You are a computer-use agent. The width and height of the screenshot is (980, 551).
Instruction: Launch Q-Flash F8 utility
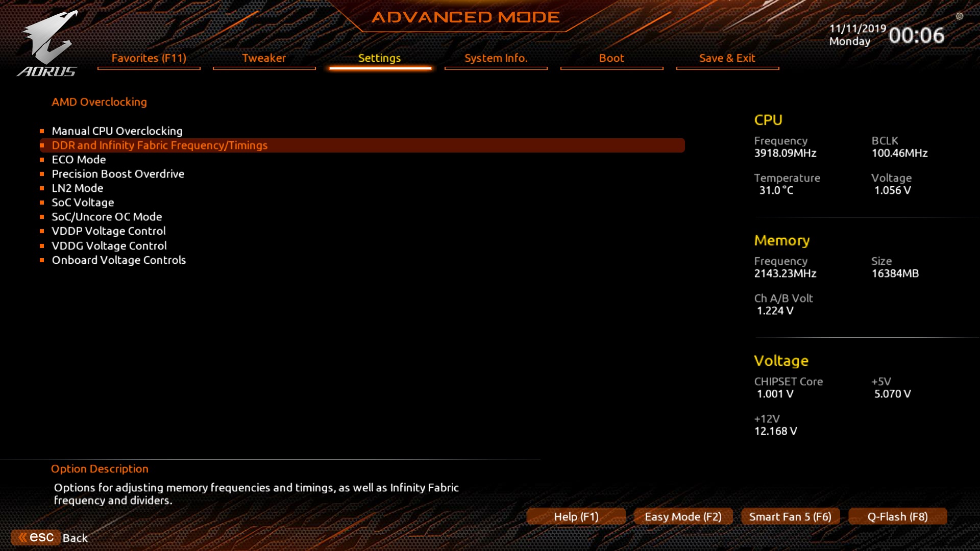coord(898,516)
